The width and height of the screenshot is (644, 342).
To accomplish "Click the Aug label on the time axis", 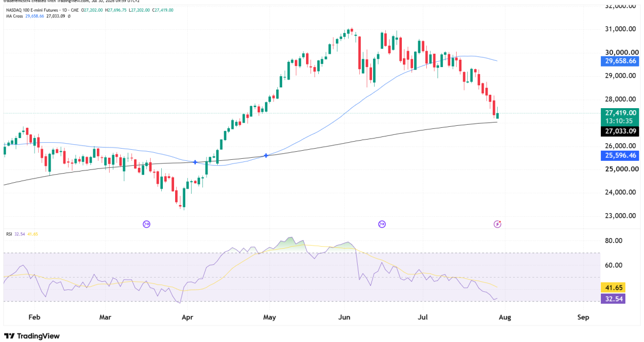I will click(x=505, y=317).
